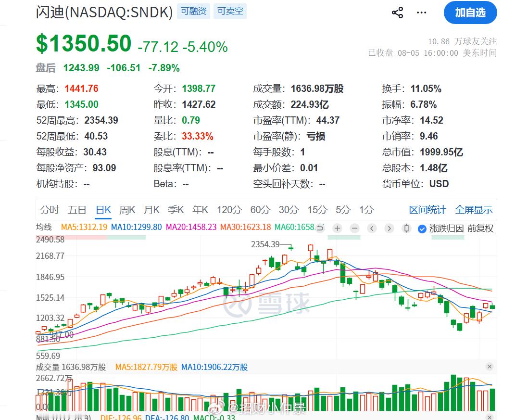Click the 可卖空 tag
Screen dimensions: 515x420
pyautogui.click(x=230, y=11)
